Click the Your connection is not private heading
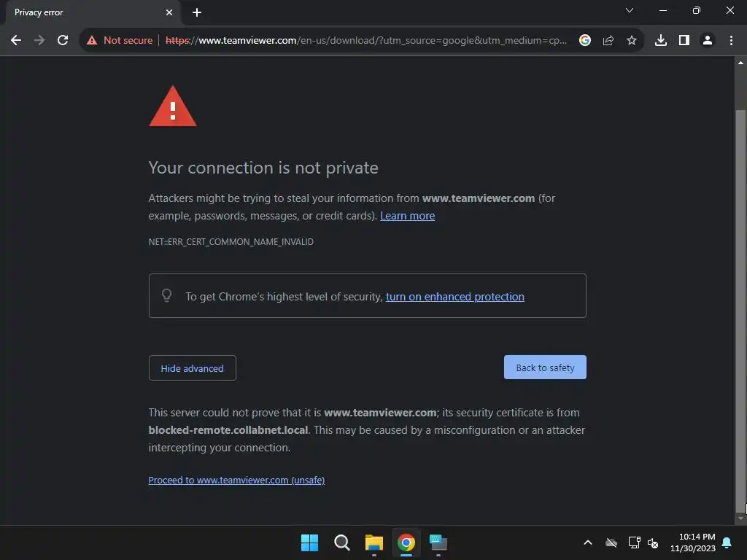Viewport: 747px width, 560px height. click(263, 168)
